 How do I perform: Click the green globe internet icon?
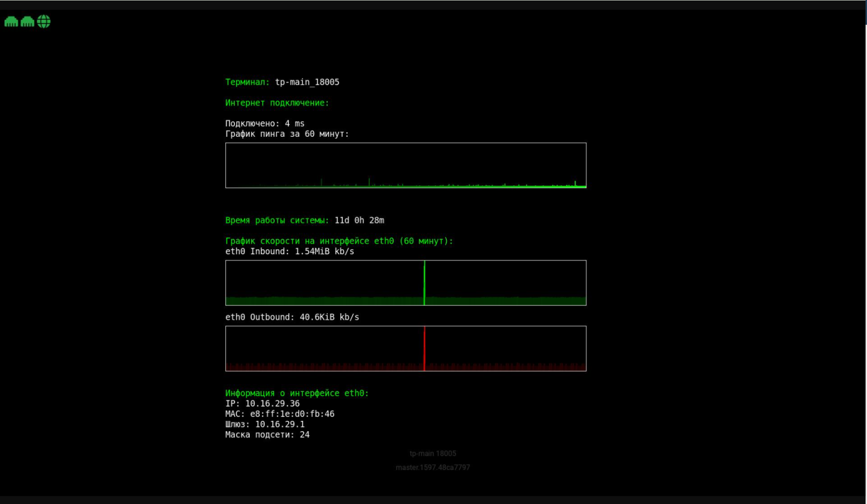44,22
